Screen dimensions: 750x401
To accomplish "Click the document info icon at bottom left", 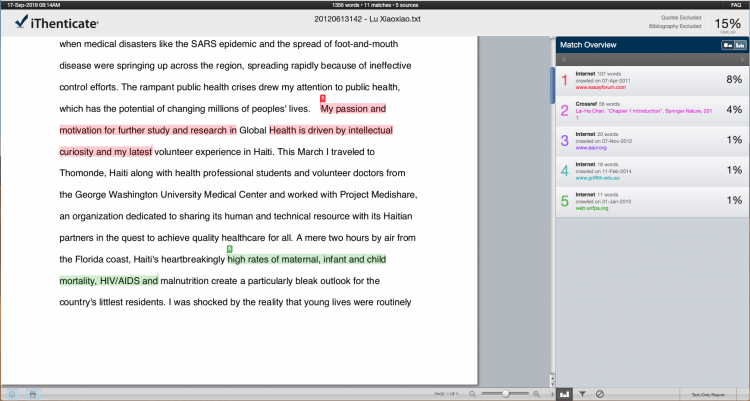I will click(12, 394).
